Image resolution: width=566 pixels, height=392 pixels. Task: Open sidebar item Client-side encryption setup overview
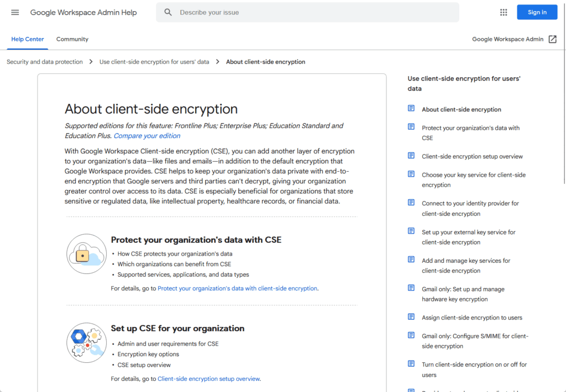click(472, 156)
